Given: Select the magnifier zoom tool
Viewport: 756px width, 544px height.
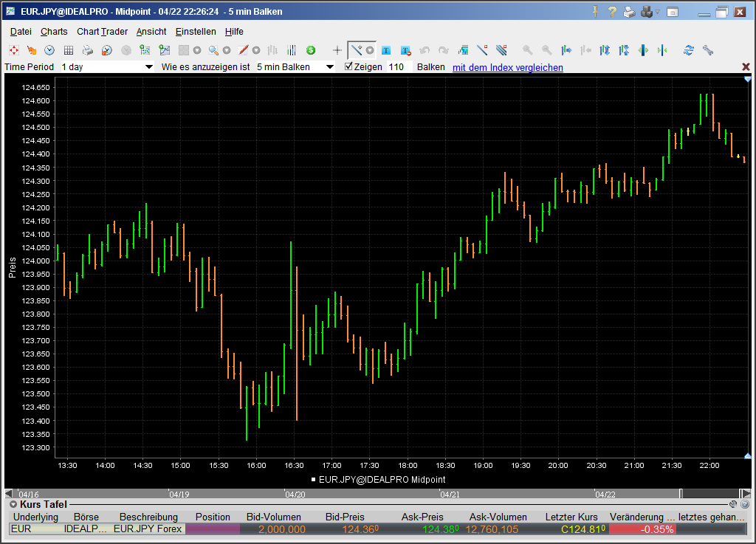Looking at the screenshot, I should (x=213, y=50).
